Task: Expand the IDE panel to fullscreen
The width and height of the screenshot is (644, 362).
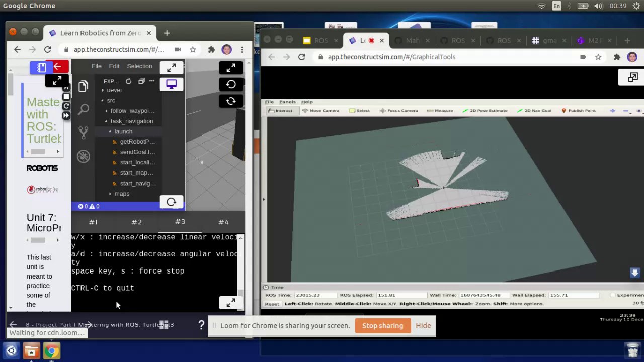Action: coord(171,67)
